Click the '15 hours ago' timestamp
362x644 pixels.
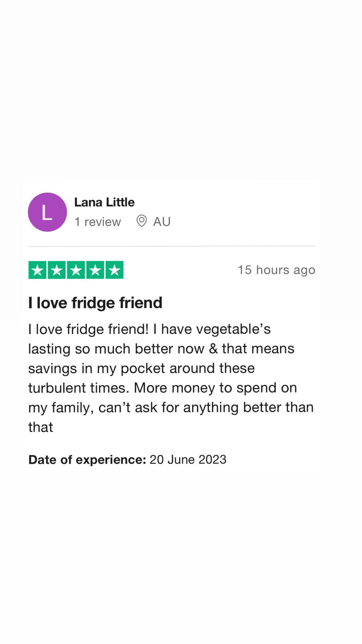[277, 270]
